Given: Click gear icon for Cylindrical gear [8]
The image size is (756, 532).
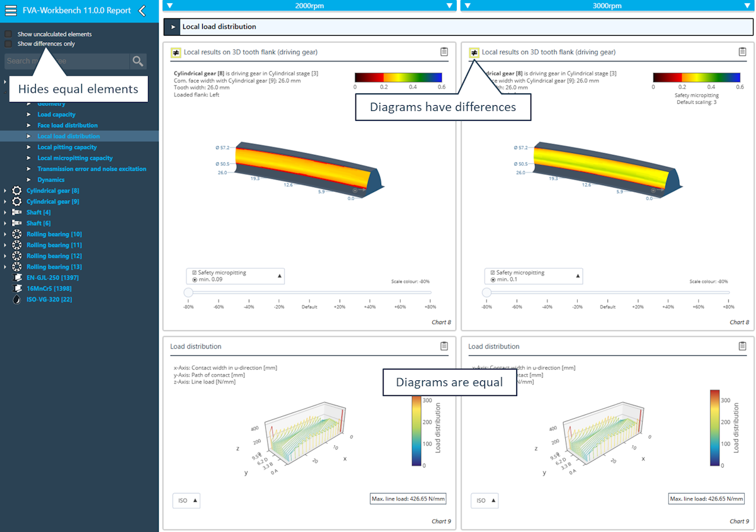Looking at the screenshot, I should point(16,191).
